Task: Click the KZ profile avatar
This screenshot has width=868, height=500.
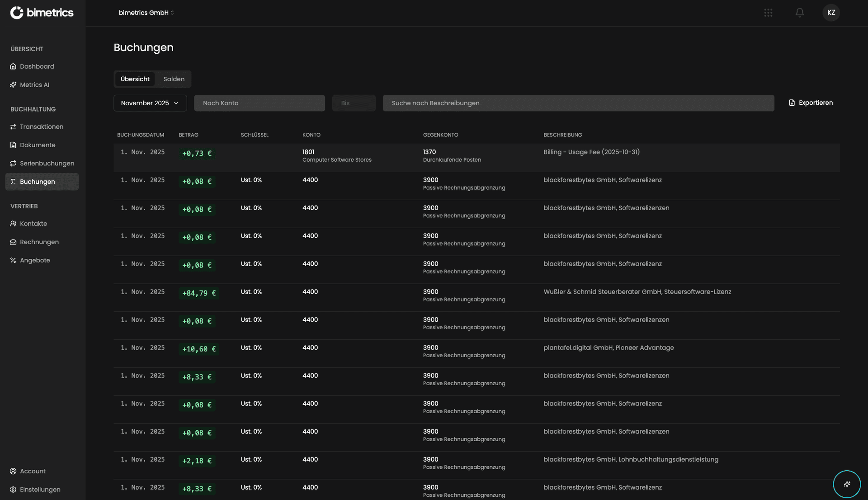Action: pos(831,12)
